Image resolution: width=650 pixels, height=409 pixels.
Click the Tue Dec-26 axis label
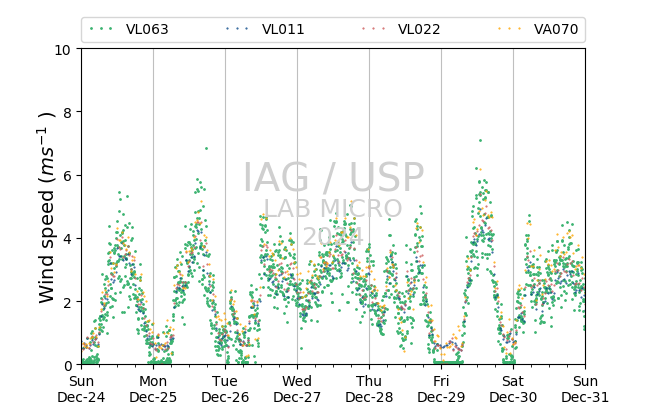pyautogui.click(x=225, y=389)
